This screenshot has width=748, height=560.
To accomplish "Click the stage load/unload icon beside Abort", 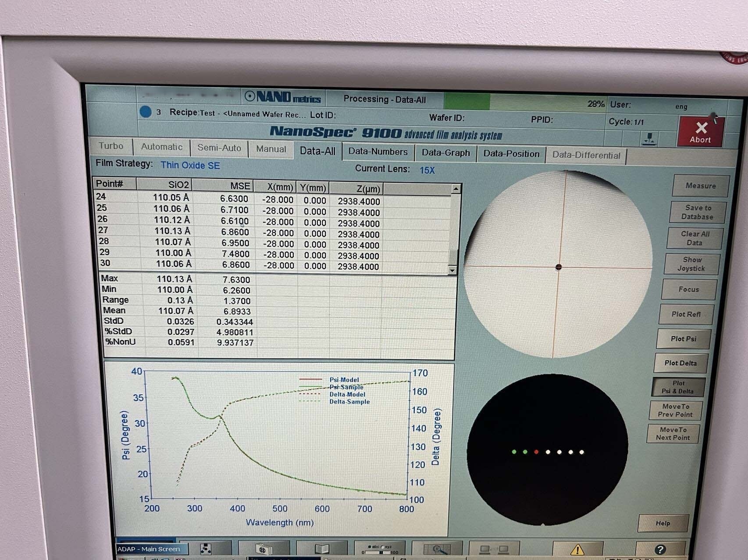I will [649, 139].
